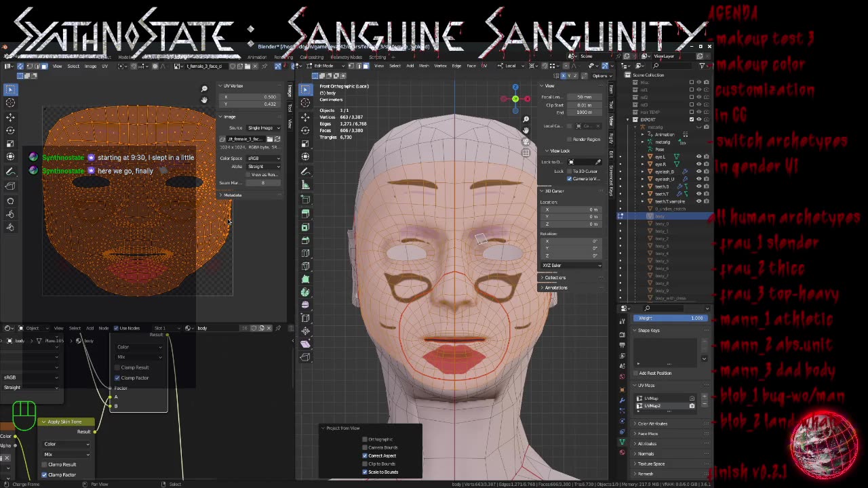The width and height of the screenshot is (868, 488).
Task: Open the Image menu in UV editor
Action: click(x=90, y=66)
